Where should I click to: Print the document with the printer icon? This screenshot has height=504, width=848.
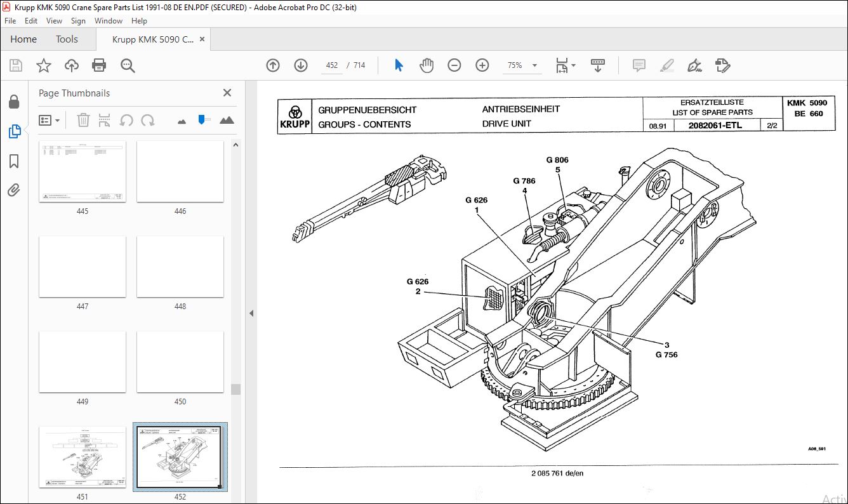coord(99,65)
